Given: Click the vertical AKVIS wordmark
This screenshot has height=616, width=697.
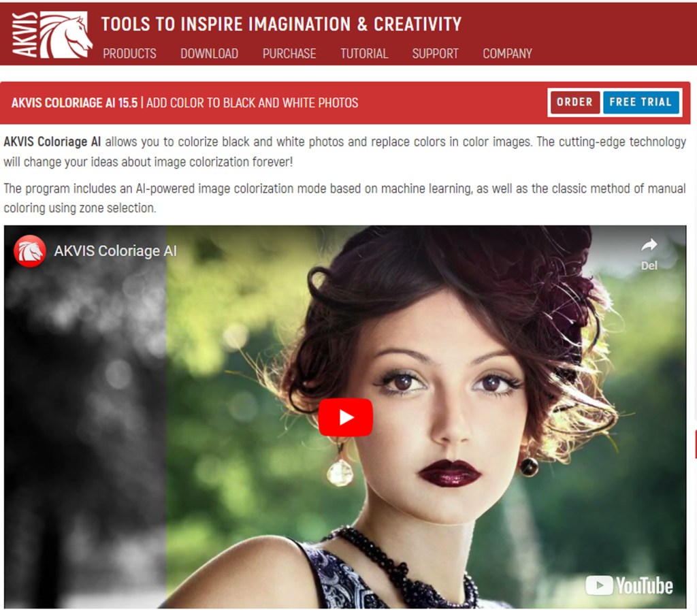Looking at the screenshot, I should 22,34.
